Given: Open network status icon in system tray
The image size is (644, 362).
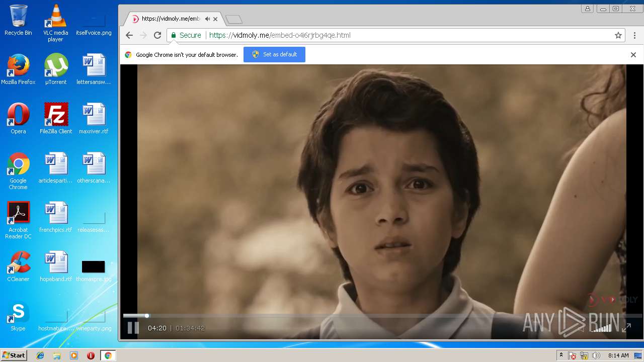Looking at the screenshot, I should (584, 355).
